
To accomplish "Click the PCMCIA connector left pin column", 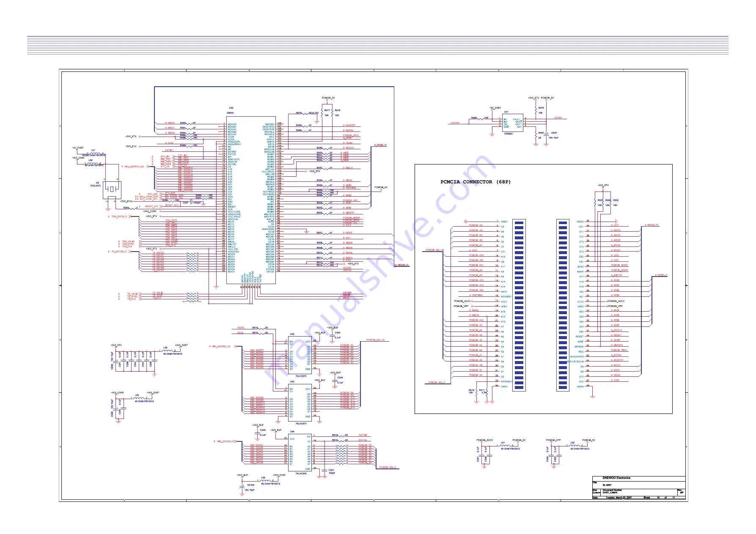I will pos(519,305).
